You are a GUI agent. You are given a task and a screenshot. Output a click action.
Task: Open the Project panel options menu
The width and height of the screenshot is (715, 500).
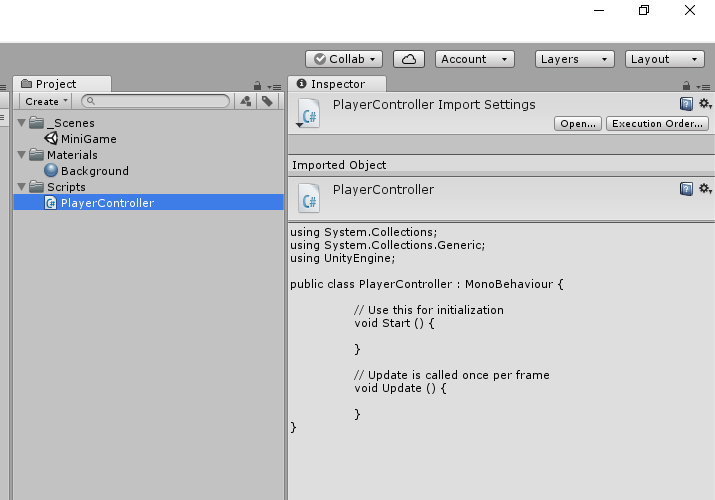tap(275, 87)
